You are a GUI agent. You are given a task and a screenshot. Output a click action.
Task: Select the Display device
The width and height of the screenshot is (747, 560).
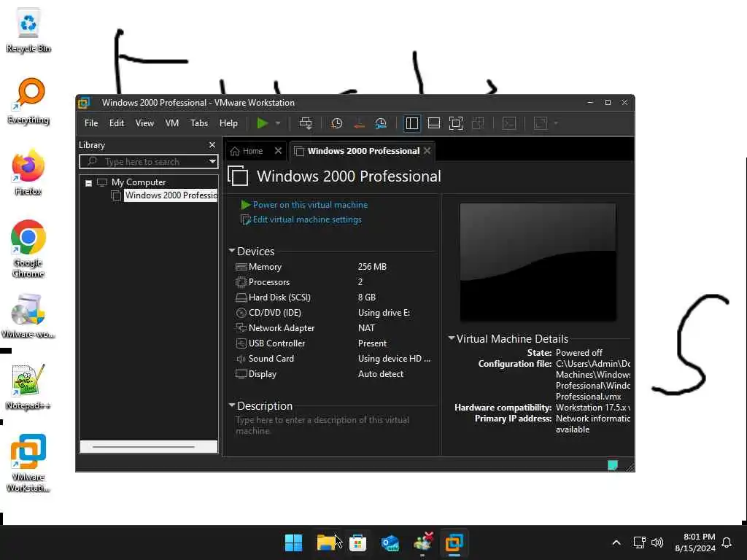click(x=334, y=374)
